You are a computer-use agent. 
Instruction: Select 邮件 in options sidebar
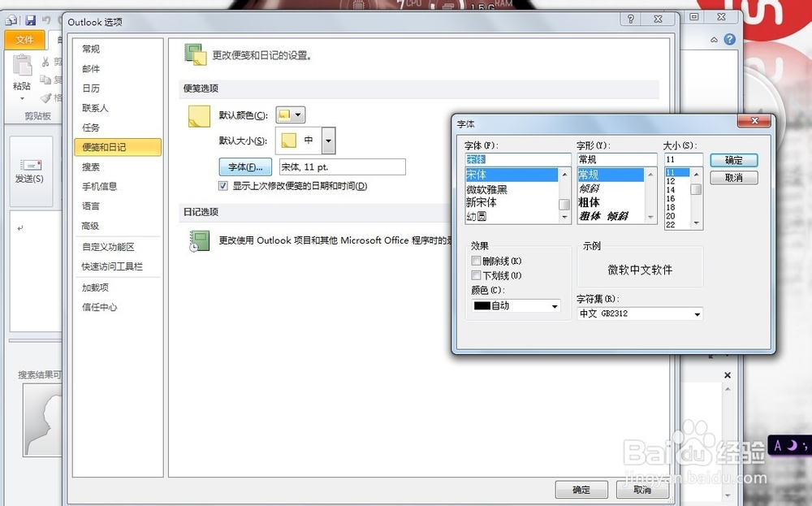click(118, 68)
